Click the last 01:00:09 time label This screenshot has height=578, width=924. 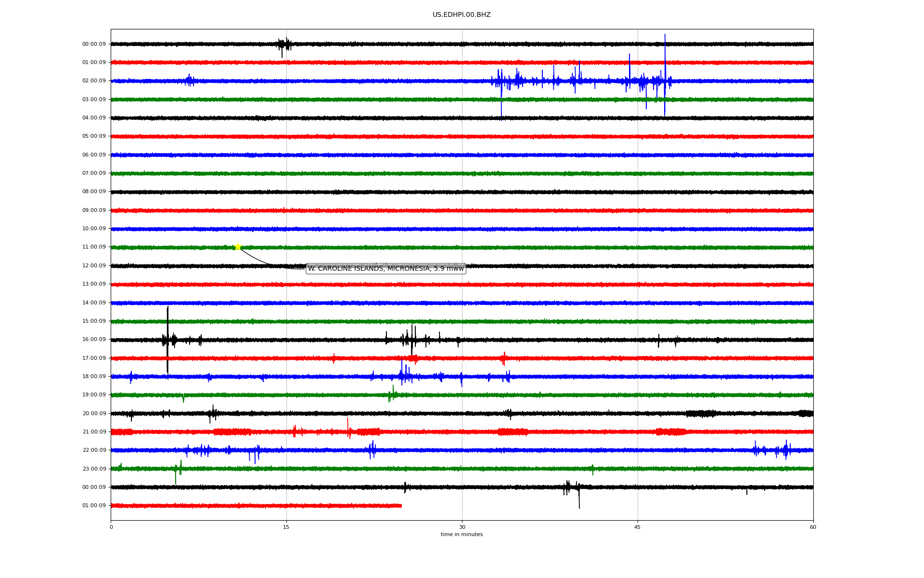pyautogui.click(x=94, y=506)
